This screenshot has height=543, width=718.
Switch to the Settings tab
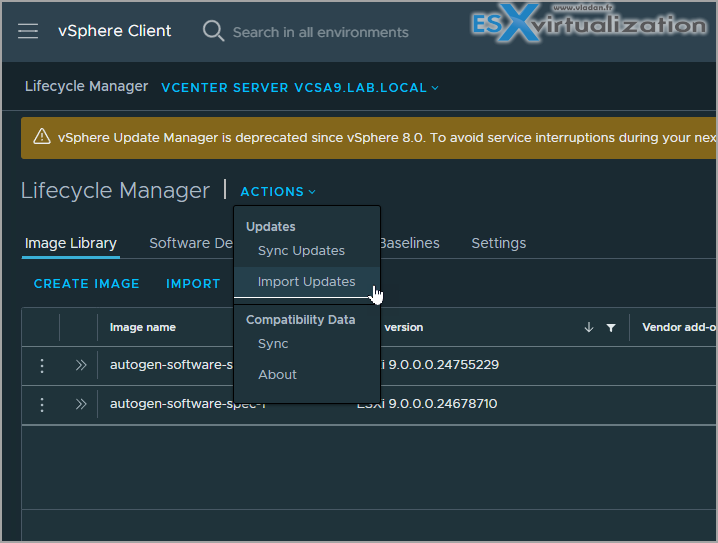pos(499,243)
